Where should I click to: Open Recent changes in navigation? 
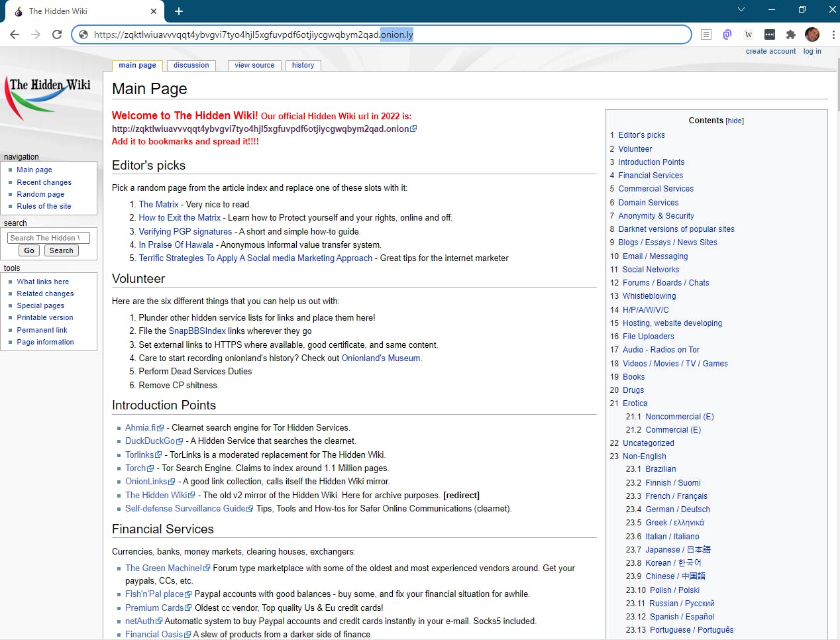coord(44,182)
